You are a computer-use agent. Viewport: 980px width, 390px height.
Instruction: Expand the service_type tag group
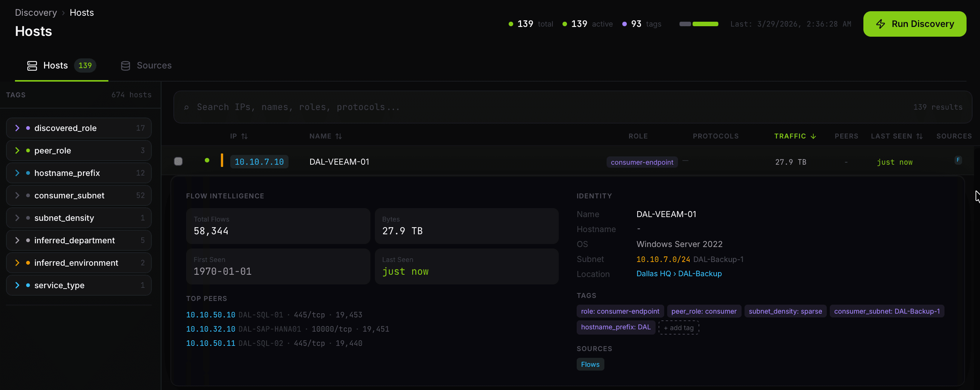pos(17,286)
